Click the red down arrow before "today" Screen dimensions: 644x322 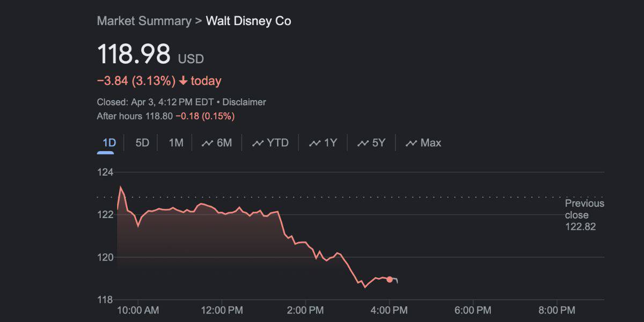click(183, 81)
